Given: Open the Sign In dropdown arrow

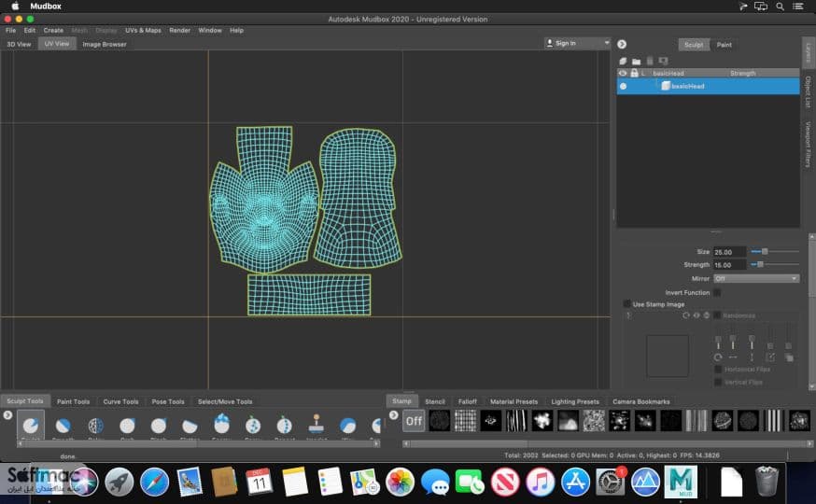Looking at the screenshot, I should (606, 43).
